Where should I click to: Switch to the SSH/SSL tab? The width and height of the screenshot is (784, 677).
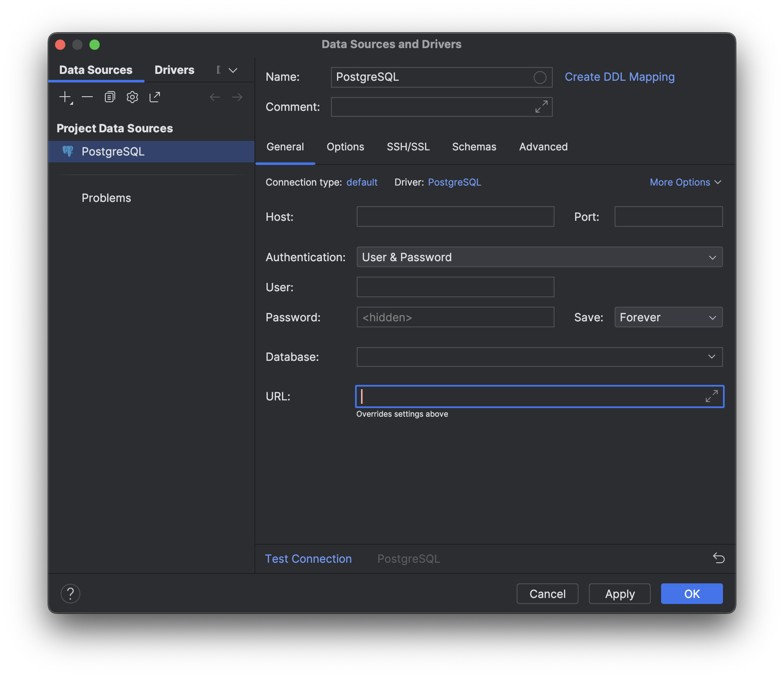pyautogui.click(x=408, y=147)
